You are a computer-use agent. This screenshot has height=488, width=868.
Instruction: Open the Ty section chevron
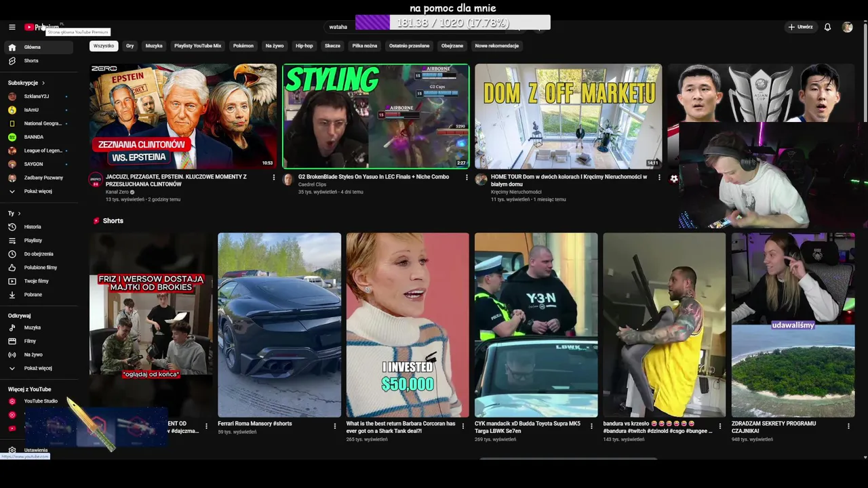pyautogui.click(x=19, y=213)
